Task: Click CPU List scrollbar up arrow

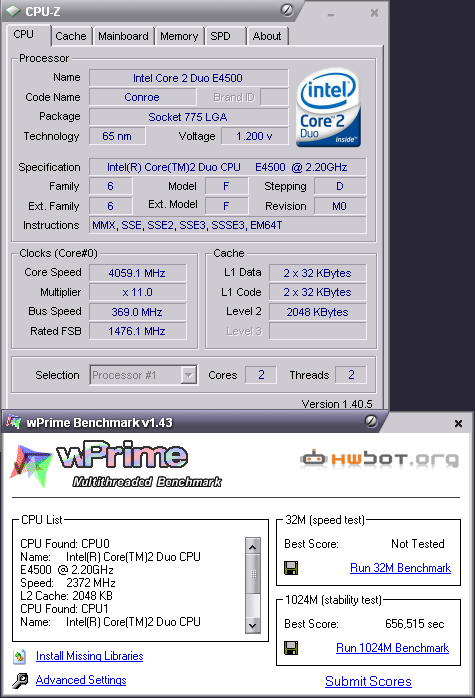Action: point(253,547)
